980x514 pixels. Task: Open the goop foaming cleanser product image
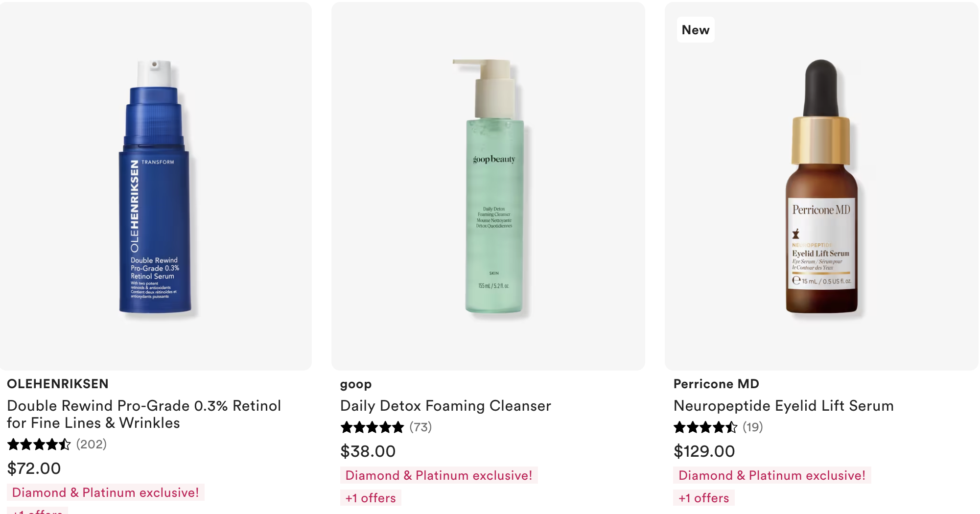[493, 186]
